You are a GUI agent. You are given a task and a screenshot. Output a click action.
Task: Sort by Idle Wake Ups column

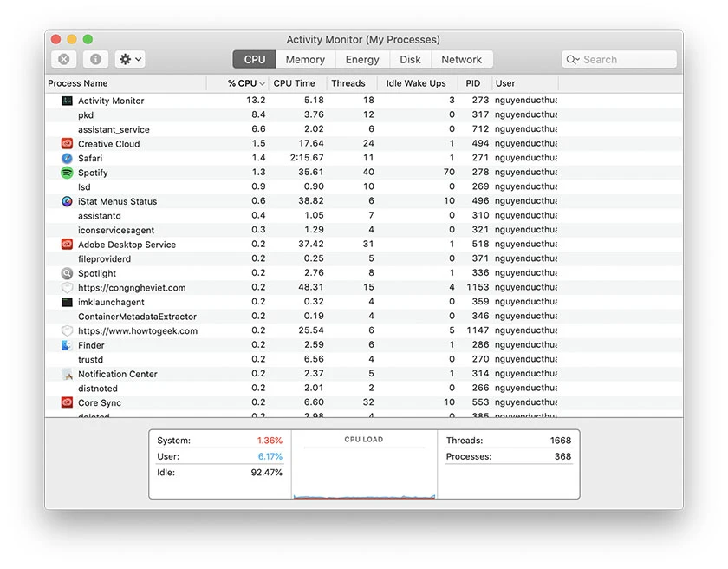pyautogui.click(x=417, y=83)
